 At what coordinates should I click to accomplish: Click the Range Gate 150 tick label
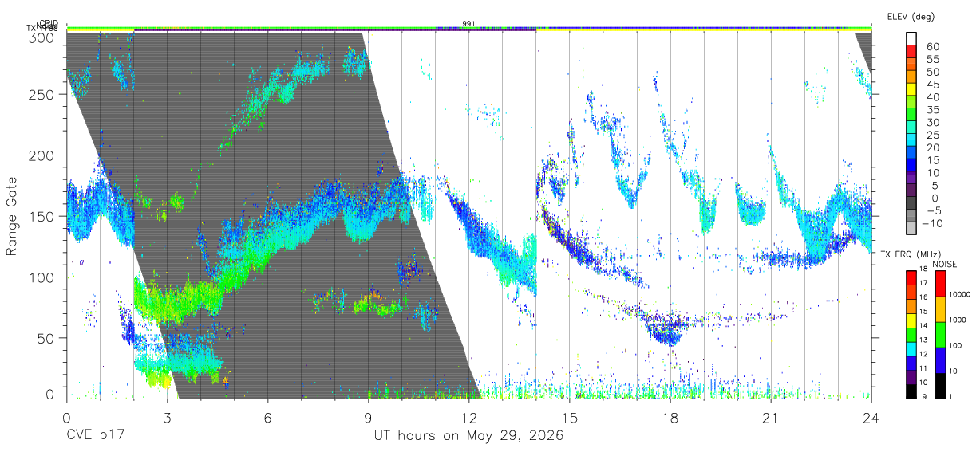(43, 216)
